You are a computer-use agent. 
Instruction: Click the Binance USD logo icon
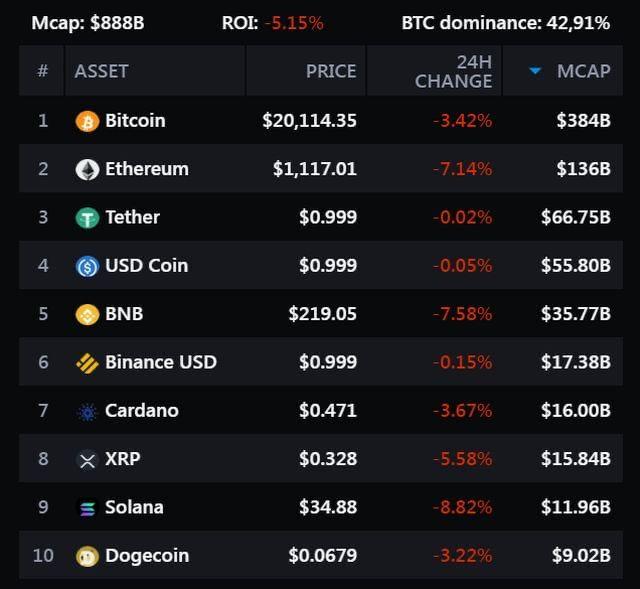coord(87,362)
